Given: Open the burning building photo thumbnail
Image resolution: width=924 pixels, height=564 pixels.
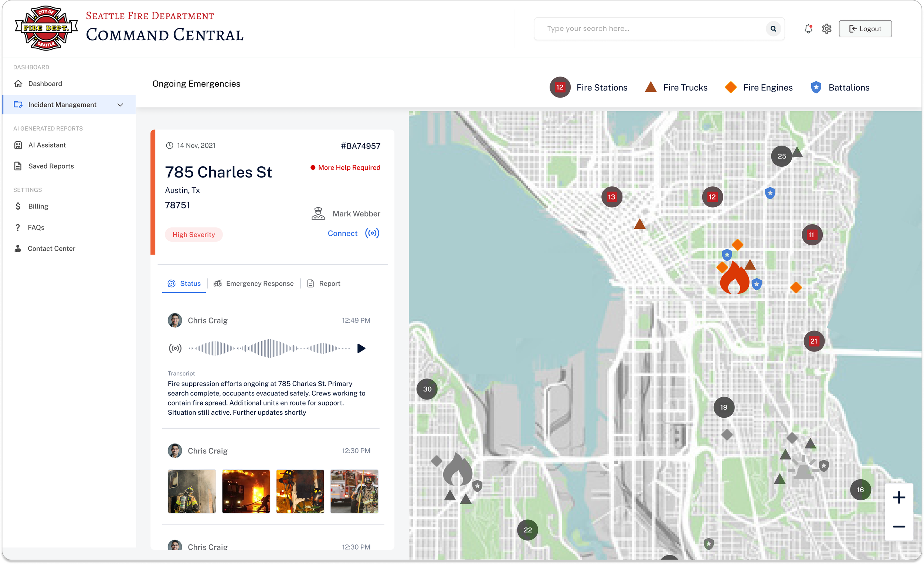Looking at the screenshot, I should click(246, 491).
